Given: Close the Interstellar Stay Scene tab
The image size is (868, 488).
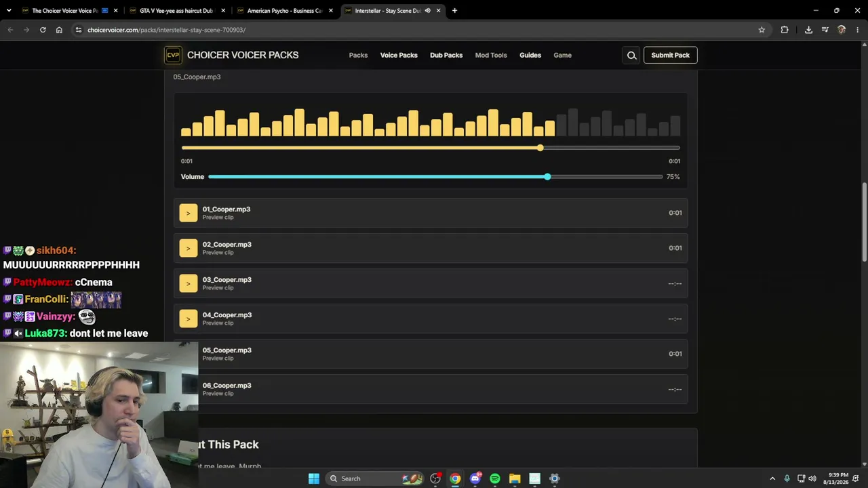Looking at the screenshot, I should tap(439, 11).
